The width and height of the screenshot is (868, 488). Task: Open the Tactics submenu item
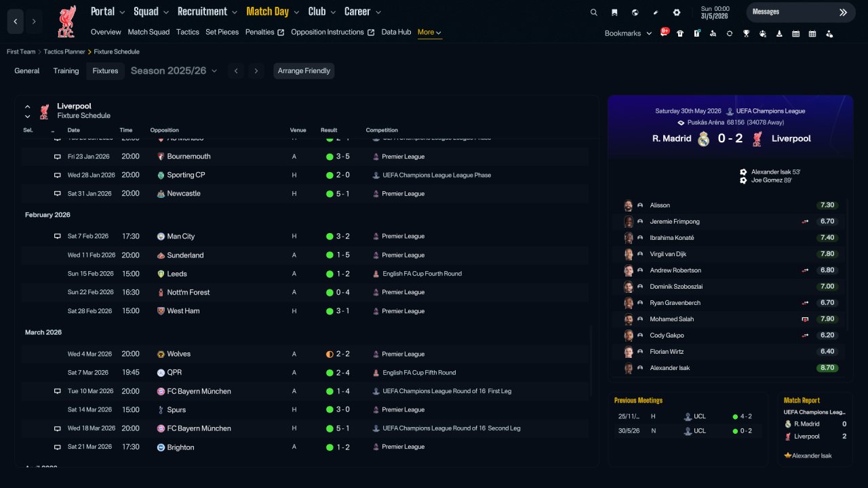188,32
